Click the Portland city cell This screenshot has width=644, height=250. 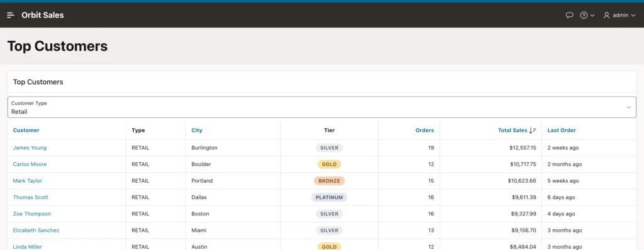[202, 181]
